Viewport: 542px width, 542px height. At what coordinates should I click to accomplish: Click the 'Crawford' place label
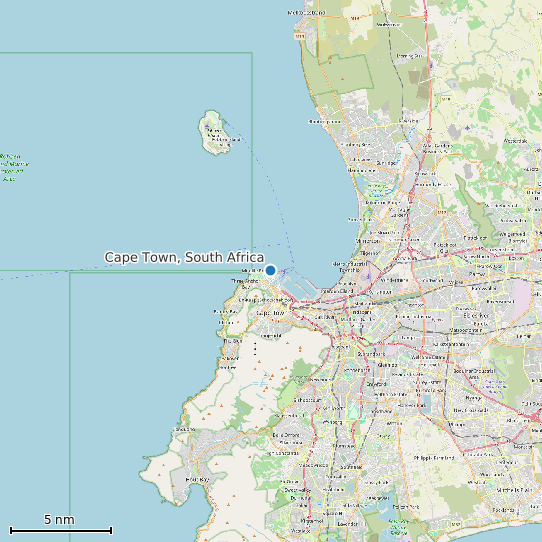pos(376,384)
